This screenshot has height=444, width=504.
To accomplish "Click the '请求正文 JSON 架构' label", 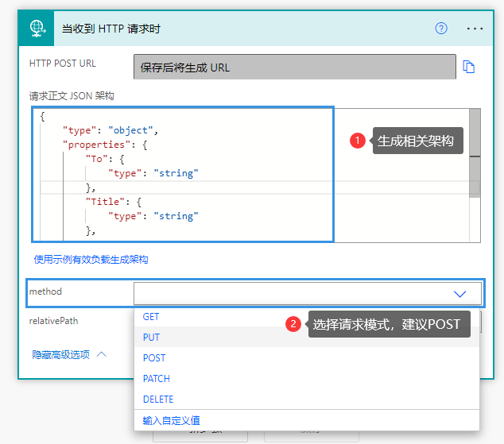I will pos(72,95).
